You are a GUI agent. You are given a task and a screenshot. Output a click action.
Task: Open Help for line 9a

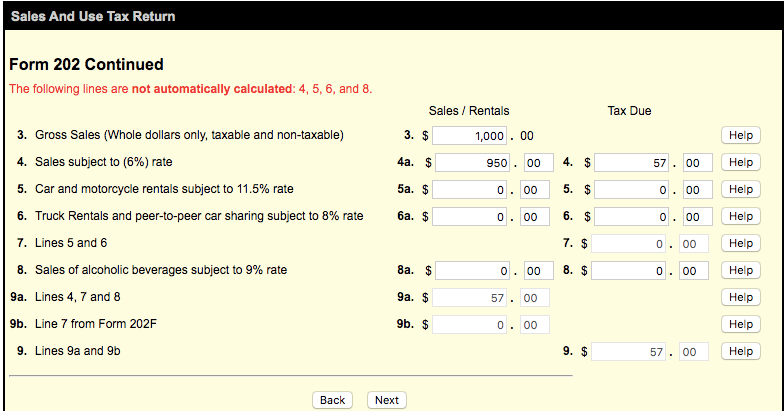740,297
